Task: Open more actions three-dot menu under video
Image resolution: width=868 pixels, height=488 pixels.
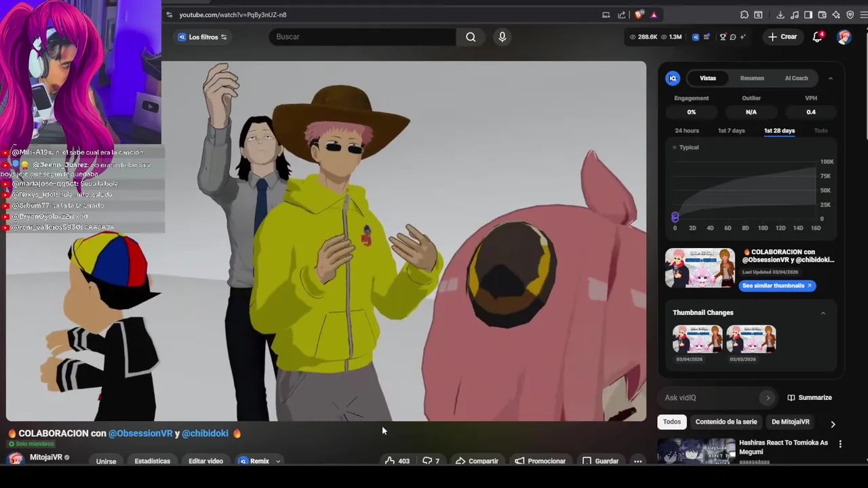Action: [638, 461]
